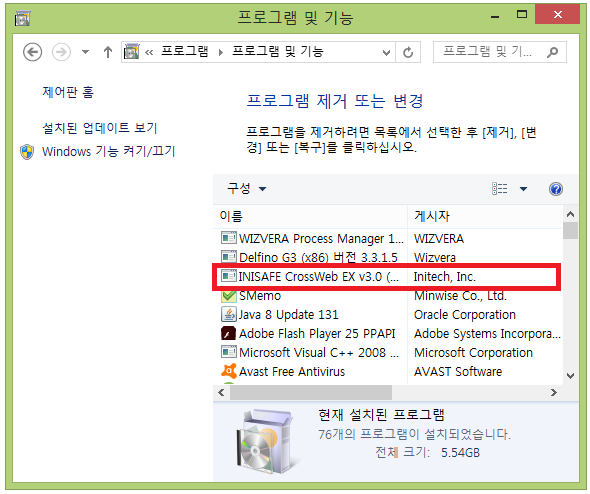Screen dimensions: 590x494
Task: Click AVAST Software publisher cell
Action: 458,372
